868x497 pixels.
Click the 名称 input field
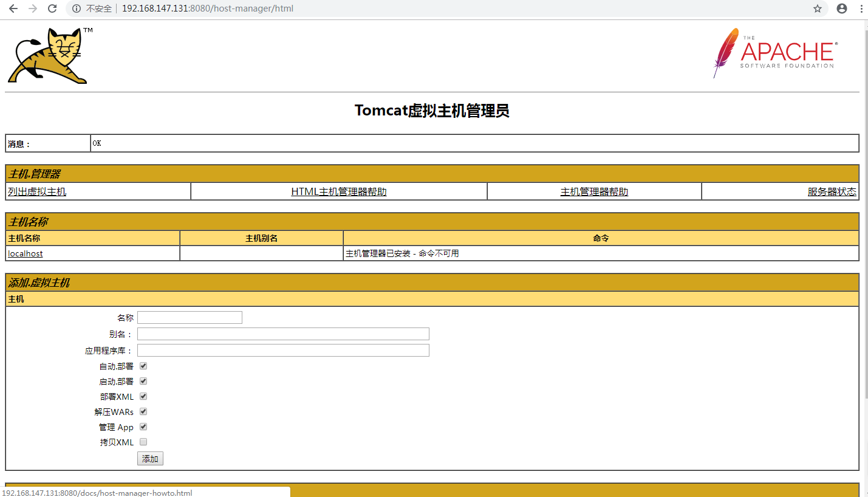[190, 317]
